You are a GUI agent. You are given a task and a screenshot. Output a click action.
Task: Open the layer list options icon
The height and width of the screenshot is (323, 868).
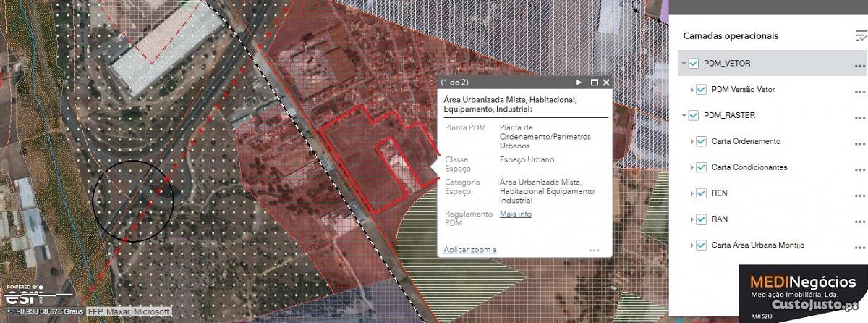point(860,36)
